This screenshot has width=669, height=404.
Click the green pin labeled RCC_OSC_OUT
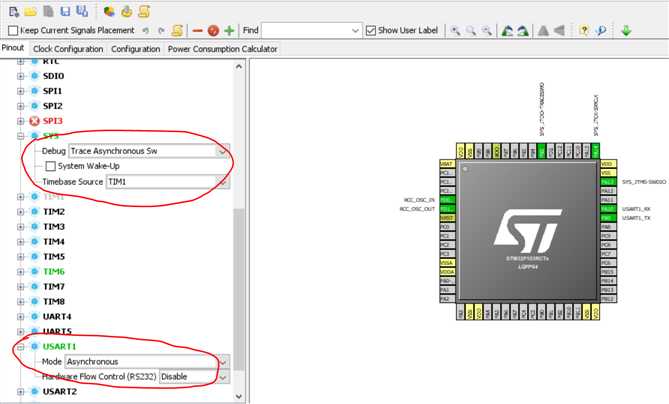pyautogui.click(x=447, y=209)
